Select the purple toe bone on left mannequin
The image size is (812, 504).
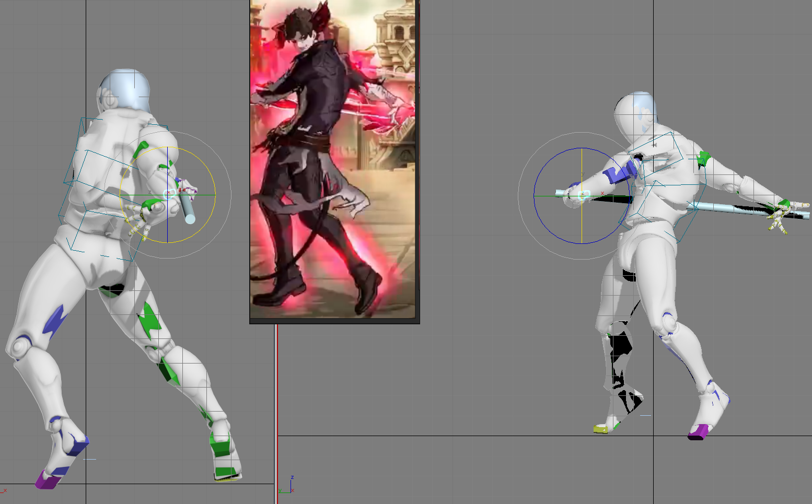pyautogui.click(x=48, y=480)
